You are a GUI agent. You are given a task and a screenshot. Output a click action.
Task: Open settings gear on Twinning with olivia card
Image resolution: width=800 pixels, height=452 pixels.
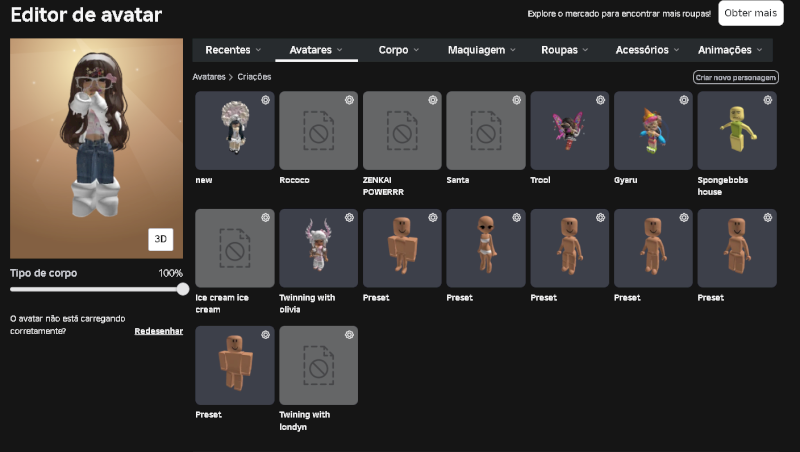pos(349,217)
